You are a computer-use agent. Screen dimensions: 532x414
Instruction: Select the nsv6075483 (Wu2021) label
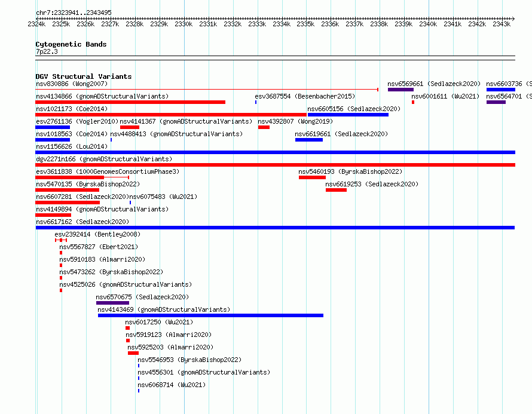point(163,197)
